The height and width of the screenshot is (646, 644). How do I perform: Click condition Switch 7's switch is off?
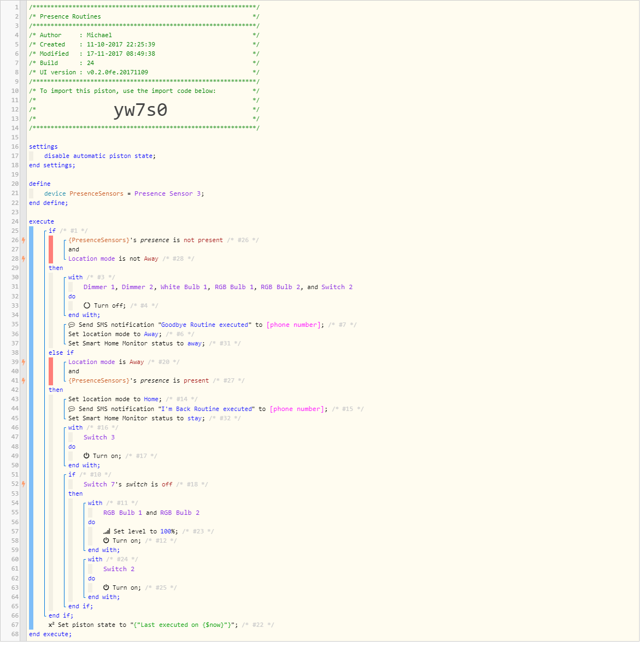click(128, 485)
